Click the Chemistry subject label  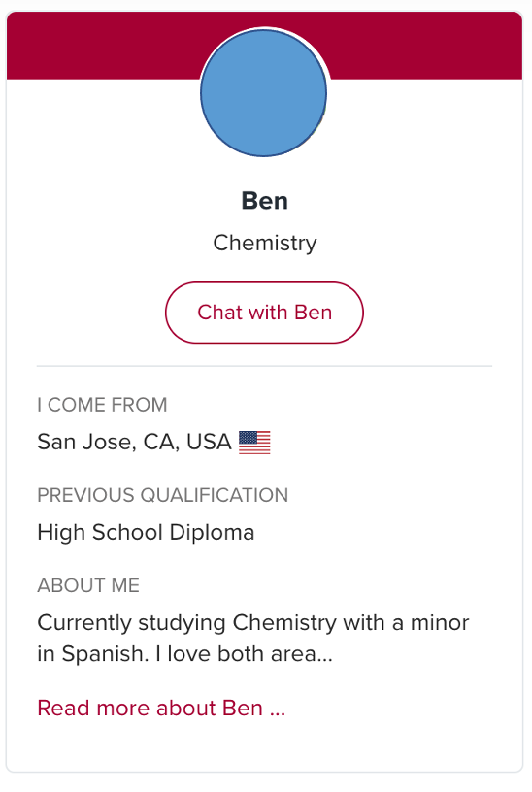[265, 243]
